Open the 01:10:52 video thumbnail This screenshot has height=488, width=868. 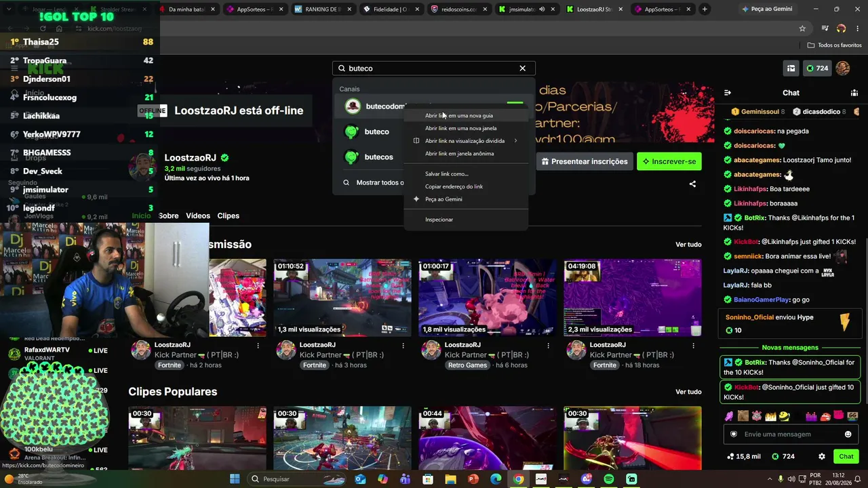click(x=342, y=298)
